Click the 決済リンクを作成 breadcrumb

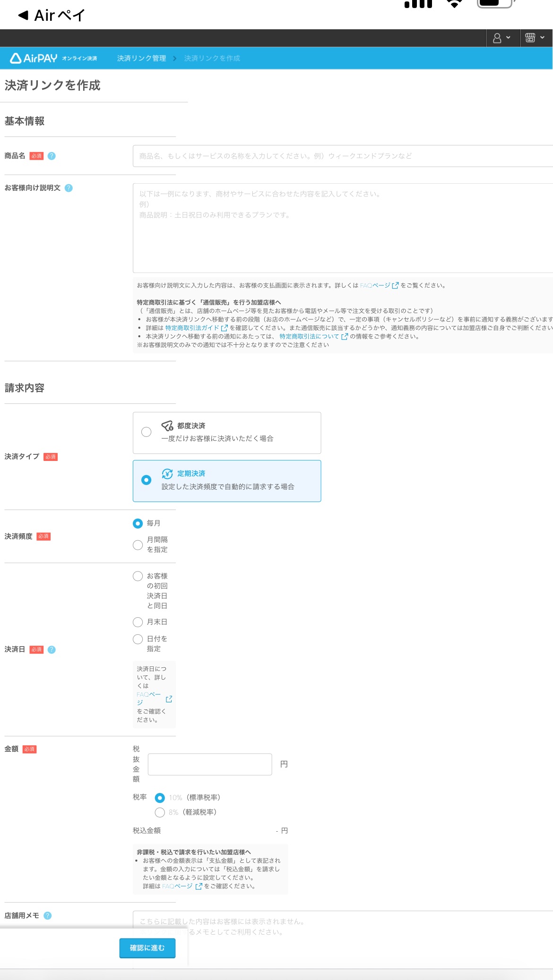pos(212,58)
